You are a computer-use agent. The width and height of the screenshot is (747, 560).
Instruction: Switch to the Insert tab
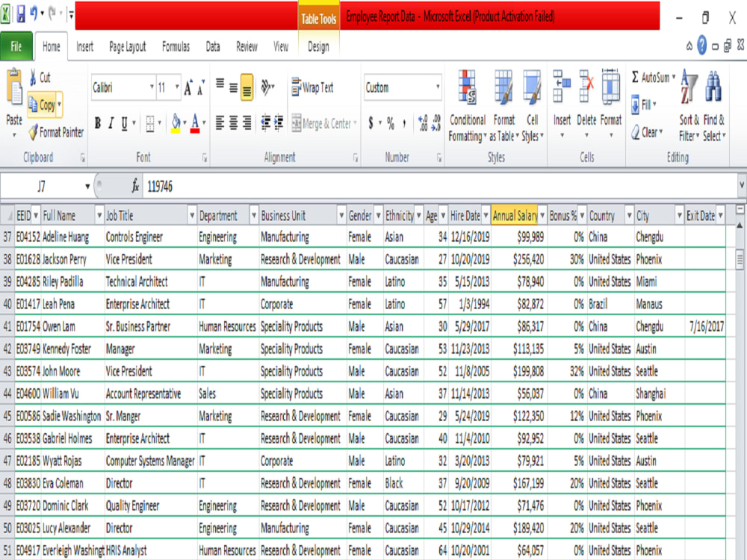[x=85, y=46]
